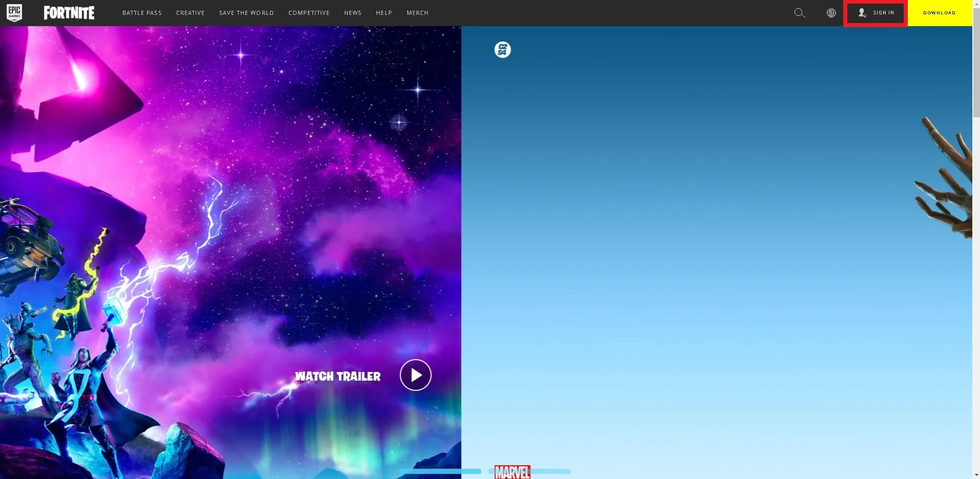Click the Marvel logo
Image resolution: width=980 pixels, height=479 pixels.
(512, 472)
